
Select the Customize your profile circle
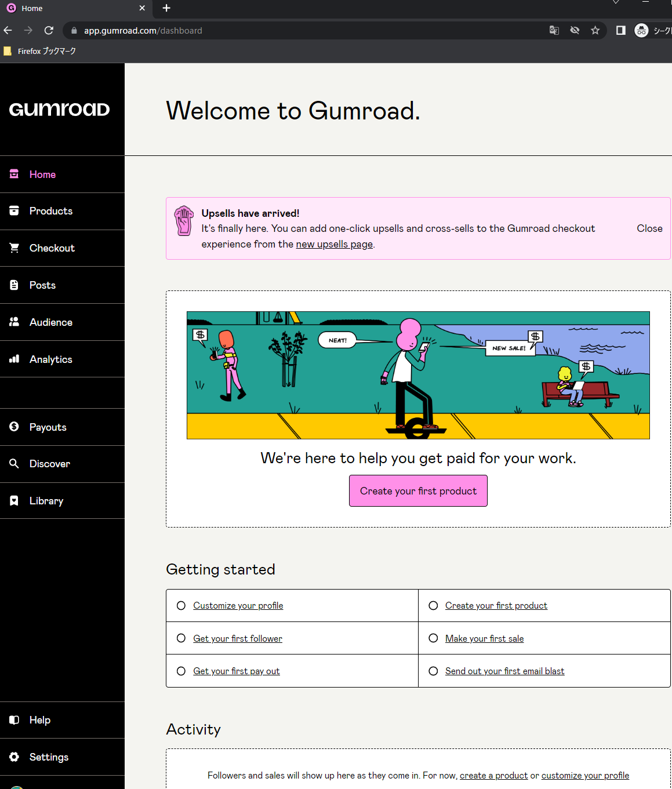[x=181, y=606]
